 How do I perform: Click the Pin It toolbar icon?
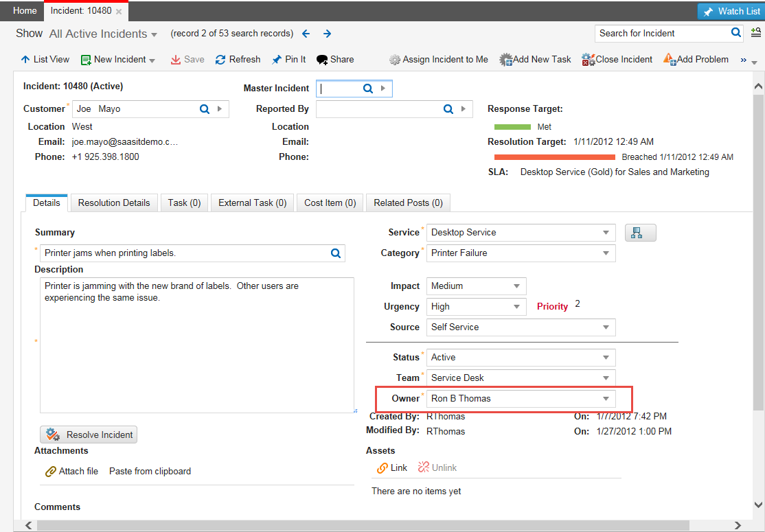pos(276,60)
